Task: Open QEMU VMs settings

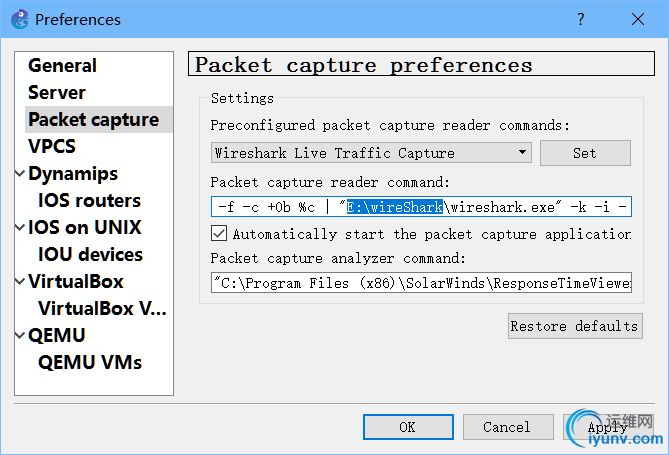Action: [90, 363]
